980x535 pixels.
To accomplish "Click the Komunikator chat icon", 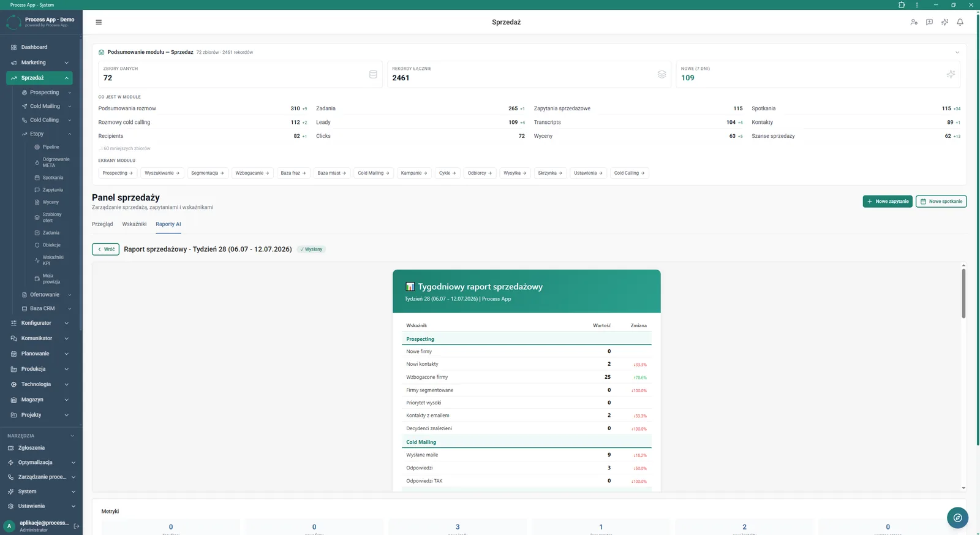I will point(13,338).
